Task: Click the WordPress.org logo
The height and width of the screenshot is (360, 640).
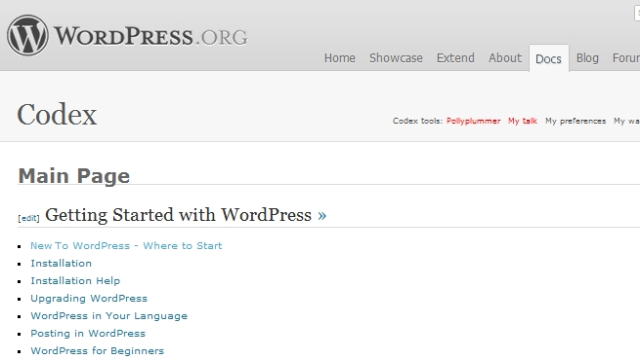Action: click(x=127, y=36)
